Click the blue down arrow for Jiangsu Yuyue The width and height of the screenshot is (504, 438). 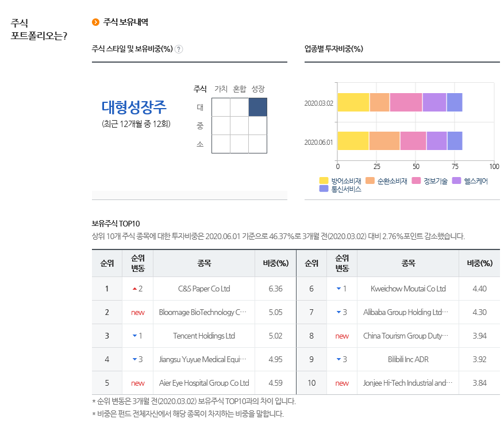[x=134, y=359]
